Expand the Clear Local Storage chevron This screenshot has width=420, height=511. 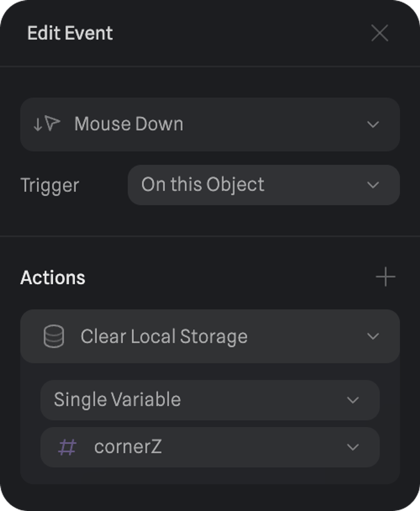(373, 336)
